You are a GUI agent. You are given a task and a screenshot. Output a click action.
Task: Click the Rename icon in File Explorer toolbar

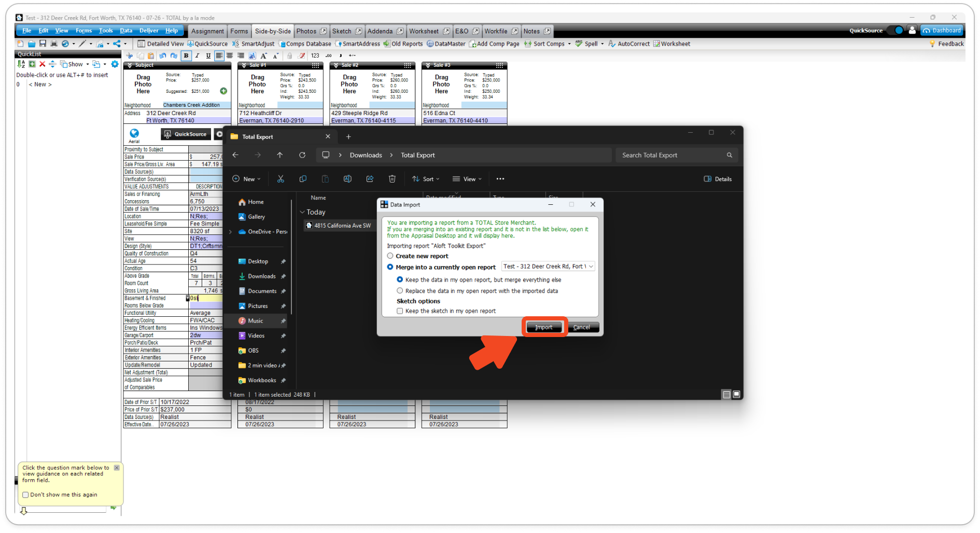(347, 179)
